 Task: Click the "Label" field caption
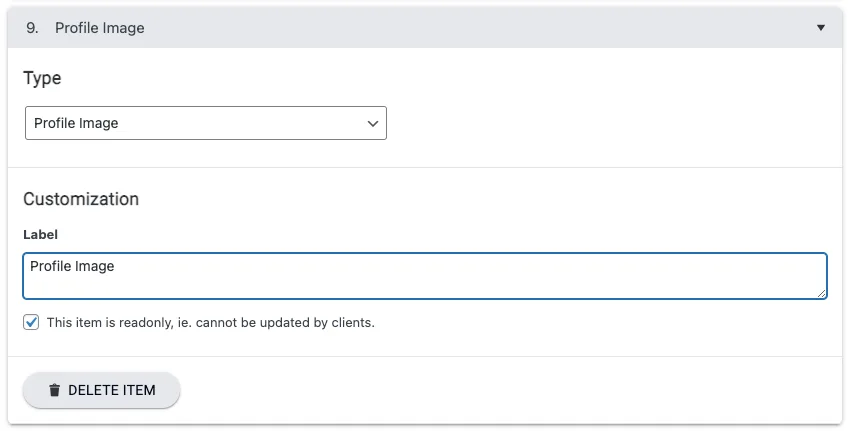[x=41, y=234]
